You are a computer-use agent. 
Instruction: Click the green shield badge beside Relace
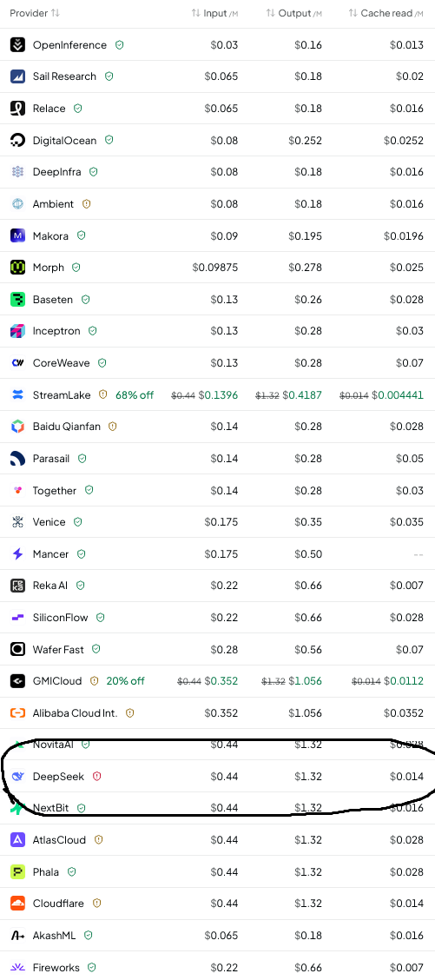pyautogui.click(x=78, y=108)
